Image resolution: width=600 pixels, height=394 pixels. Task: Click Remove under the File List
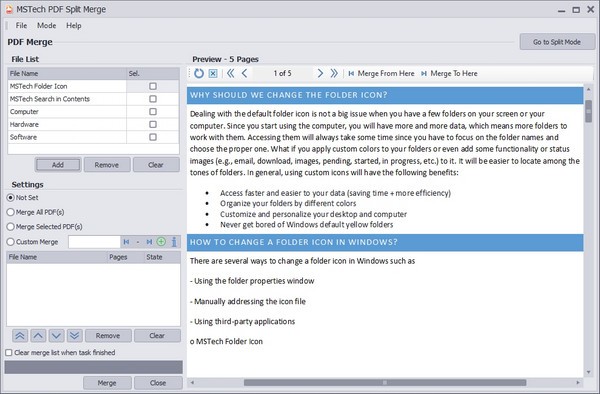[107, 165]
